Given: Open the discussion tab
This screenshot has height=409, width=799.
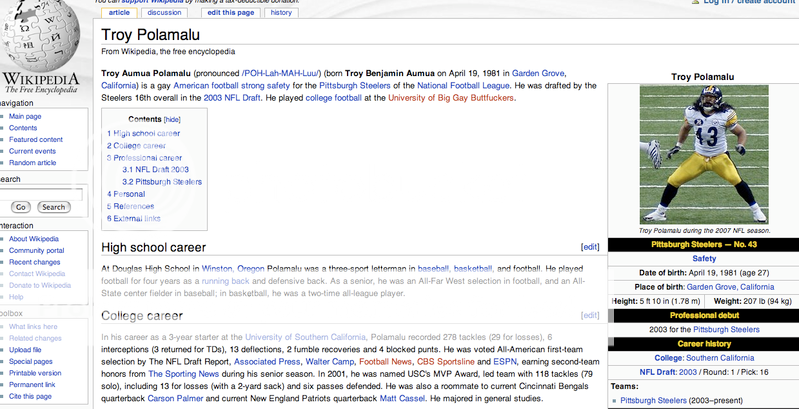Looking at the screenshot, I should click(x=163, y=12).
